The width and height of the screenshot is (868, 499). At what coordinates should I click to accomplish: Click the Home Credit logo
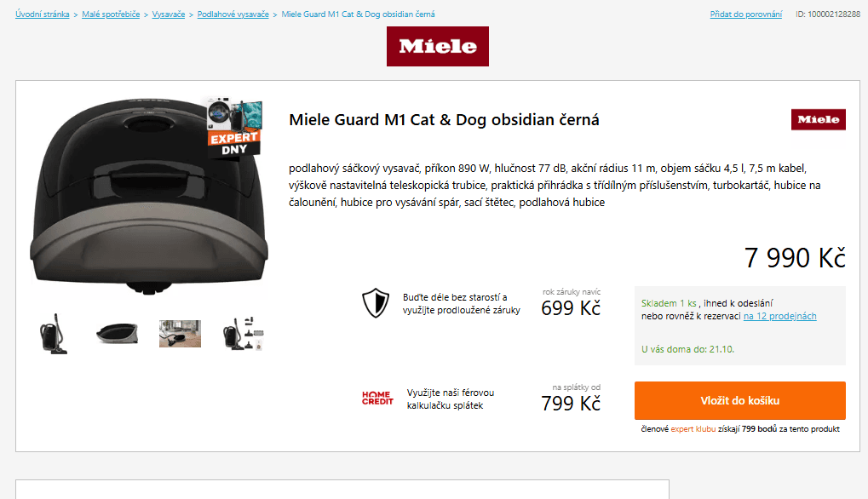coord(377,398)
